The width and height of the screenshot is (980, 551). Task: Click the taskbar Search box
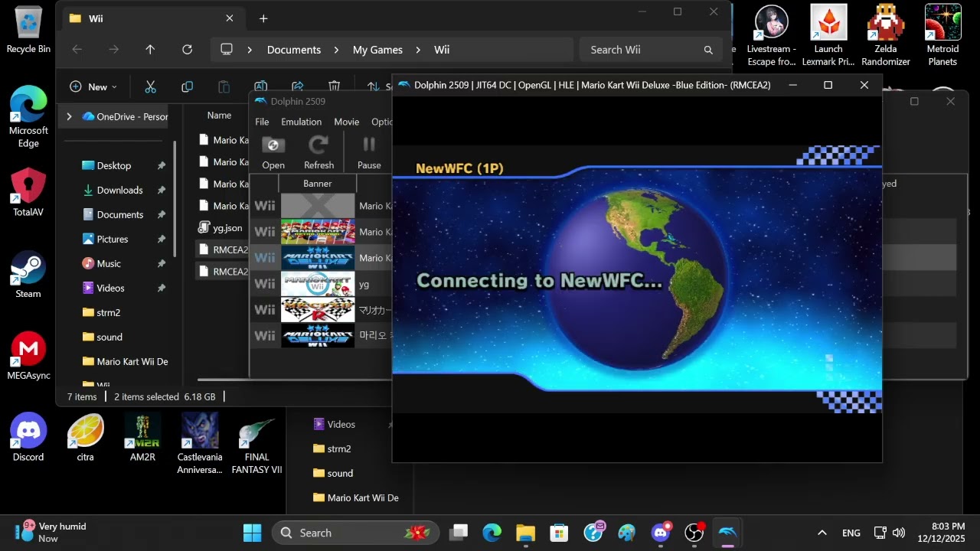(355, 533)
